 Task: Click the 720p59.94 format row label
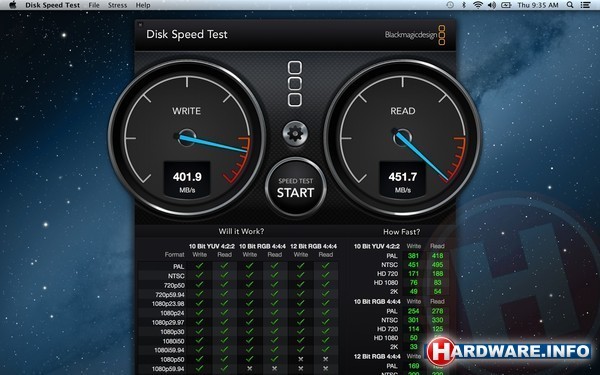tap(170, 295)
